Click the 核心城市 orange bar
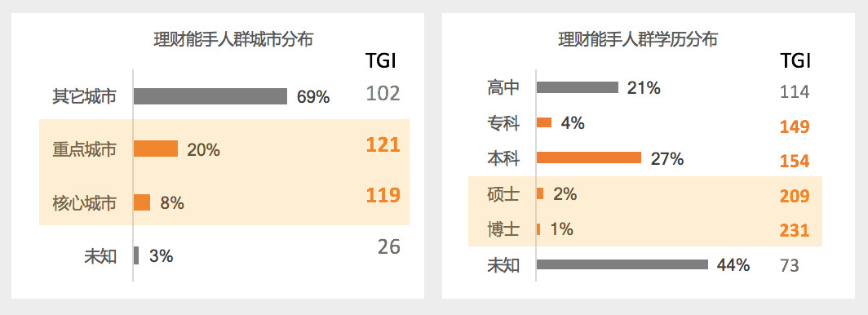Screen dimensions: 868x315 coord(142,202)
